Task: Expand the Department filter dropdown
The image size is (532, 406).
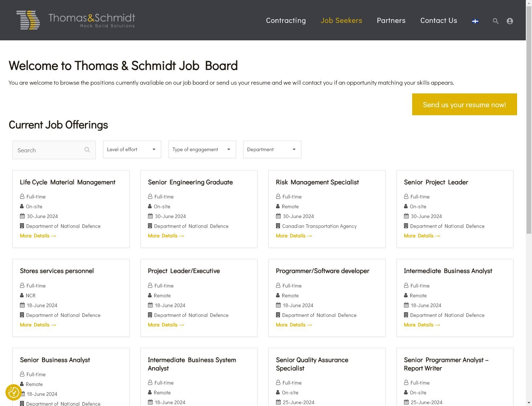Action: [272, 149]
